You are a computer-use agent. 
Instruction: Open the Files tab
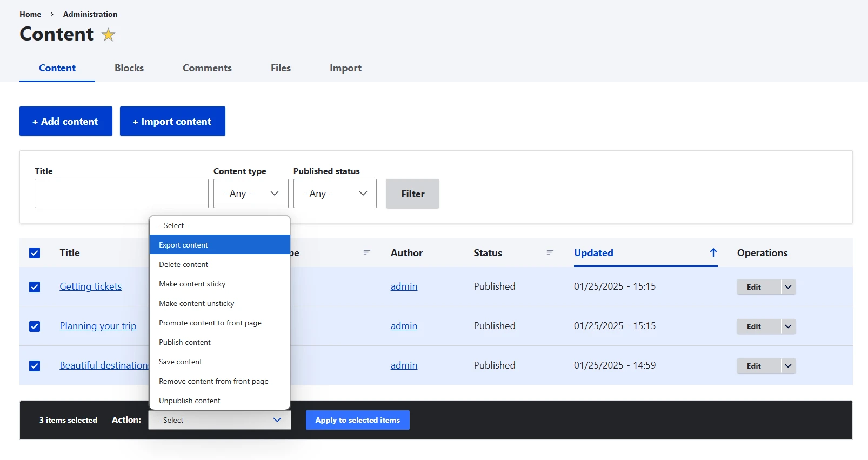[x=281, y=68]
